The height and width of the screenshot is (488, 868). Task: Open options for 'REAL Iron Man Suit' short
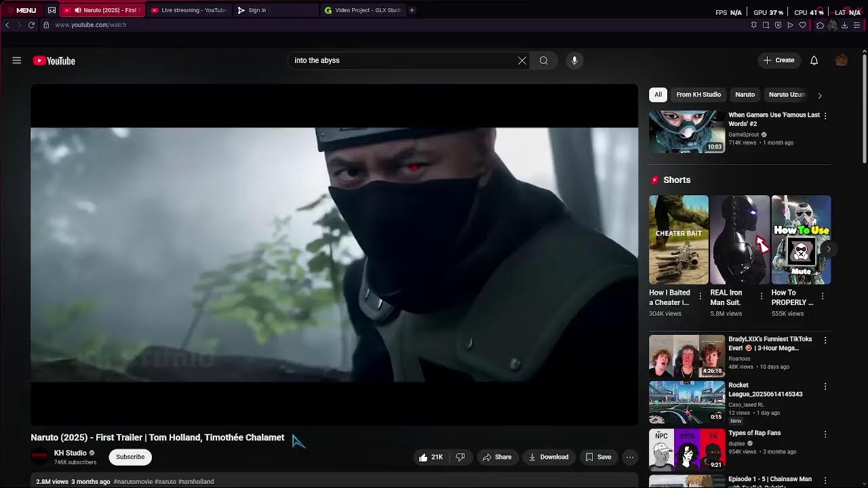tap(762, 296)
